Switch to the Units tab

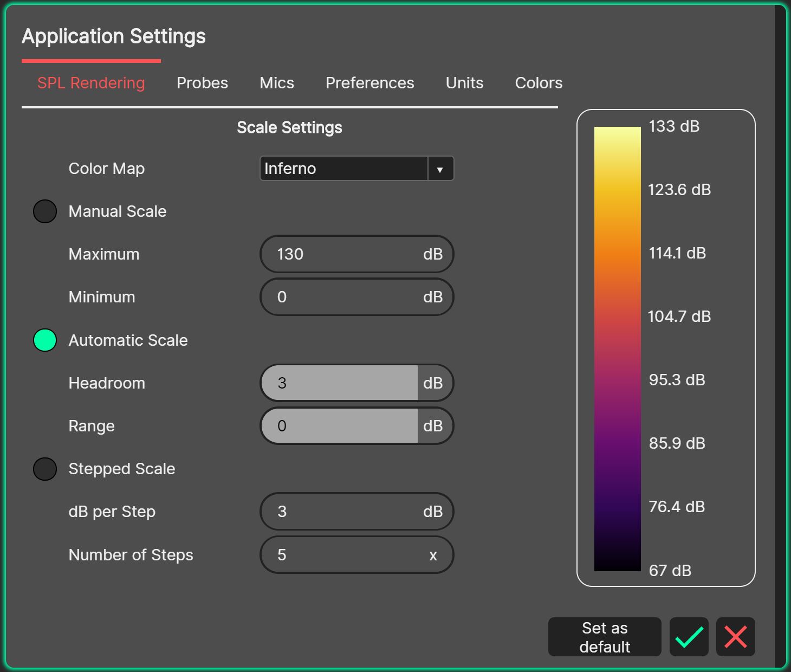click(x=464, y=83)
